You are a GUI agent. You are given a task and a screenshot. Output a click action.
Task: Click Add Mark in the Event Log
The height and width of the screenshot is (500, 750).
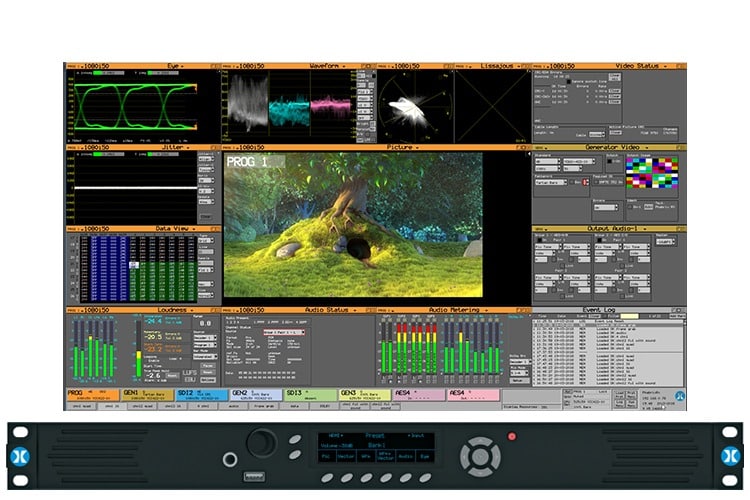coord(676,316)
